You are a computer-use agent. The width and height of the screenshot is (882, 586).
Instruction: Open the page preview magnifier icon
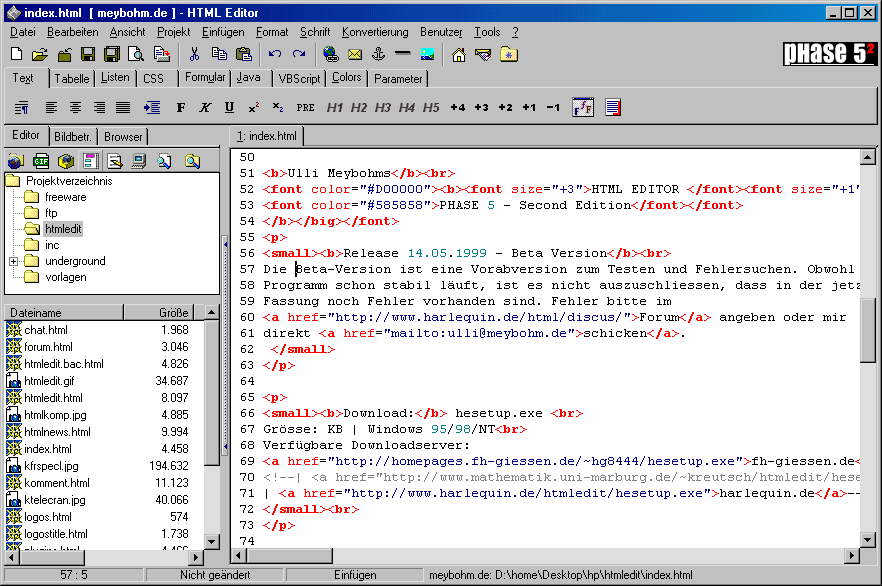click(x=136, y=55)
